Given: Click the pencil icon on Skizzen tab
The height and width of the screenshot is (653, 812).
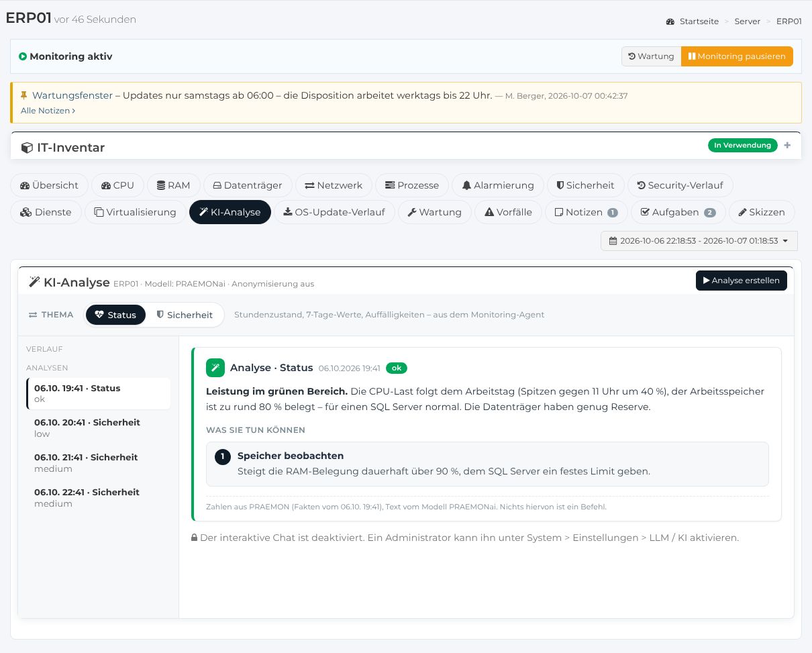Looking at the screenshot, I should (x=743, y=212).
